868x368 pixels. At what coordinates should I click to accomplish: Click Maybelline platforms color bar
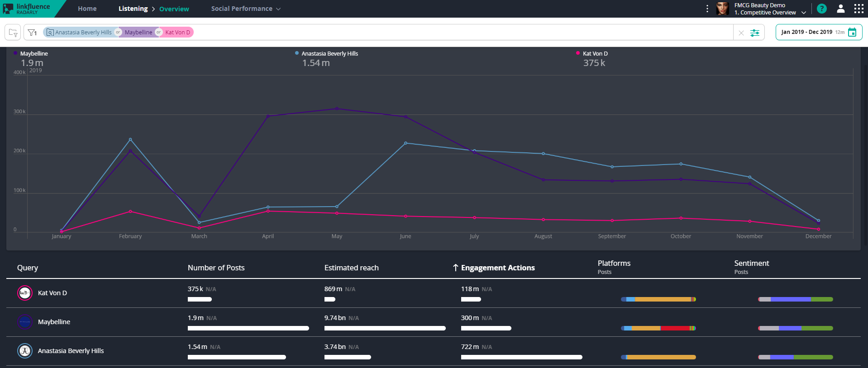[658, 328]
